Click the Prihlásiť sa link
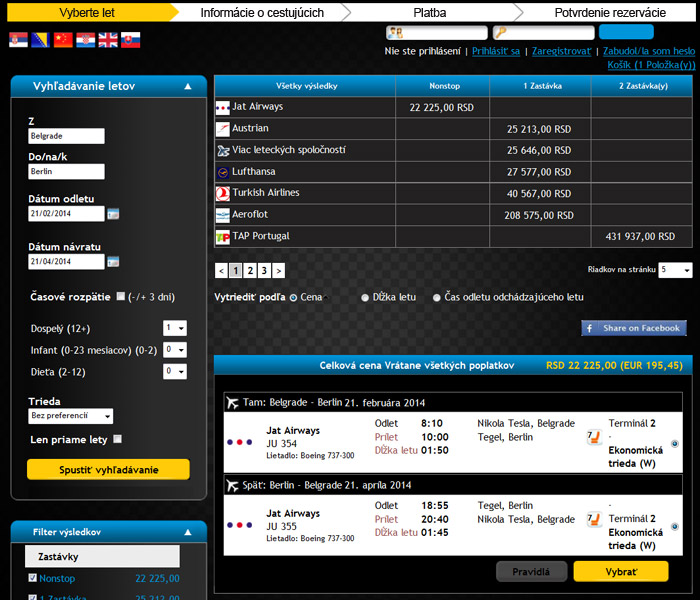 point(496,51)
